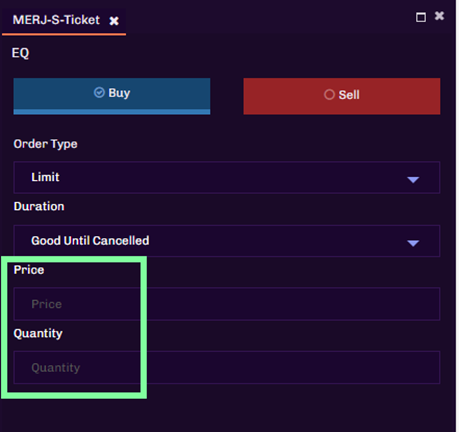Close the ticket panel via top-right X
Viewport: 459px width, 432px height.
coord(439,16)
